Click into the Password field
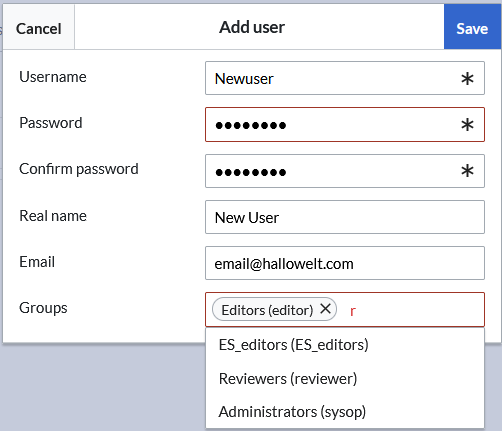Screen dimensions: 502x431 345,124
